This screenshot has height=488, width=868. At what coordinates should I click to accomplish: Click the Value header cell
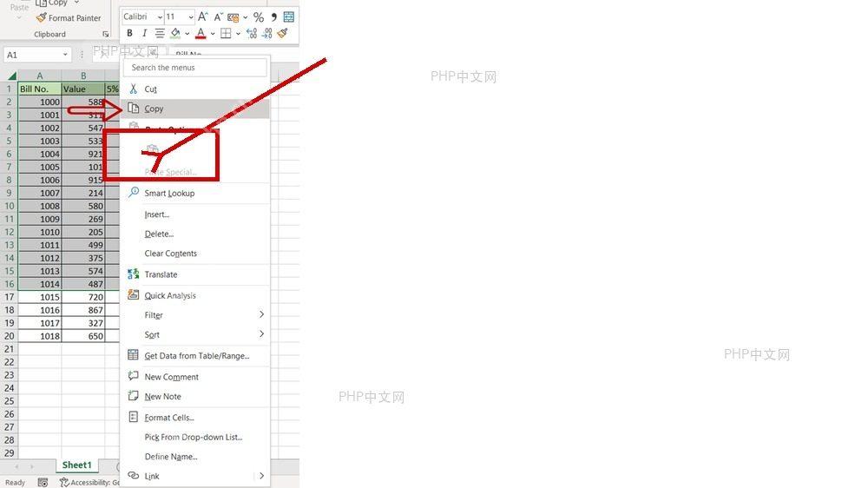tap(83, 89)
